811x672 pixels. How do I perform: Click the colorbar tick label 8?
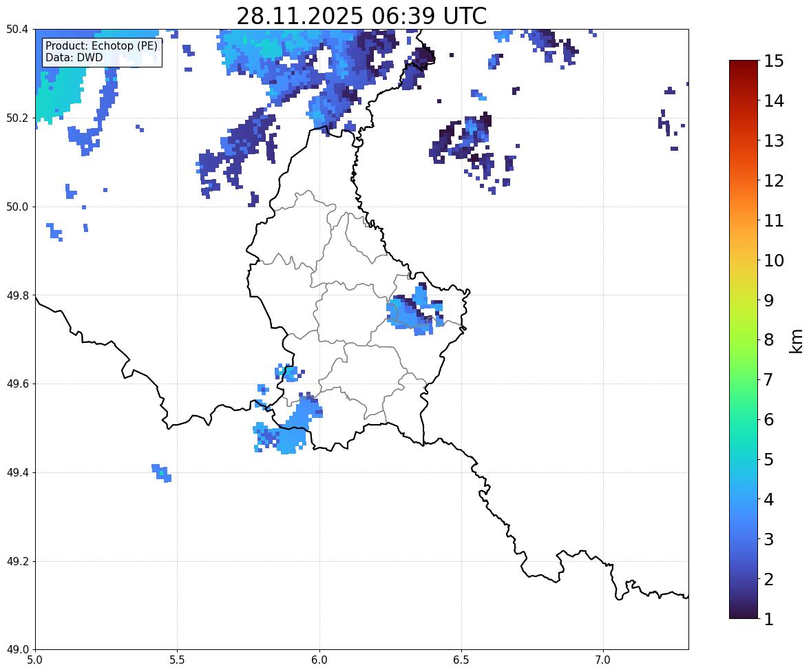(x=769, y=340)
